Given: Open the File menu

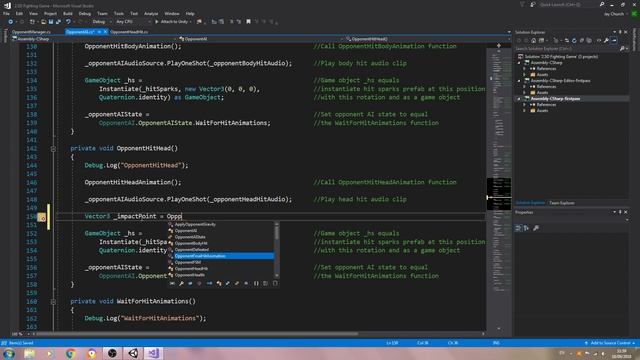Looking at the screenshot, I should tap(6, 13).
